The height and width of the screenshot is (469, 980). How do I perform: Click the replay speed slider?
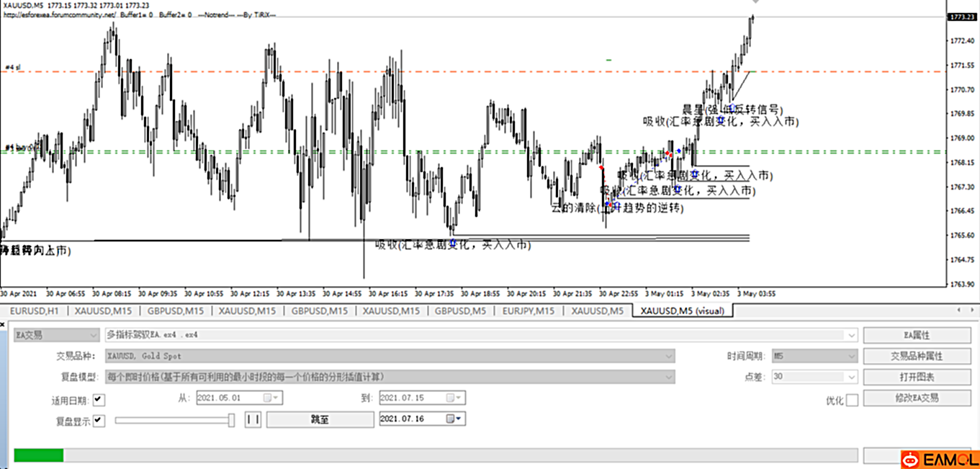pyautogui.click(x=173, y=420)
